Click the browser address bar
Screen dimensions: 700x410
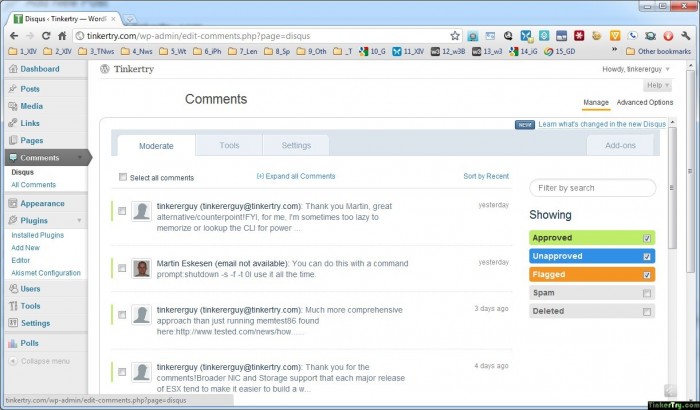point(268,36)
